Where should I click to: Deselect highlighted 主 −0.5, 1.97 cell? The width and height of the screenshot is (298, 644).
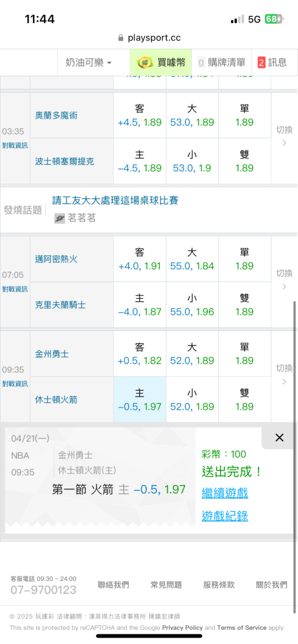pos(140,399)
